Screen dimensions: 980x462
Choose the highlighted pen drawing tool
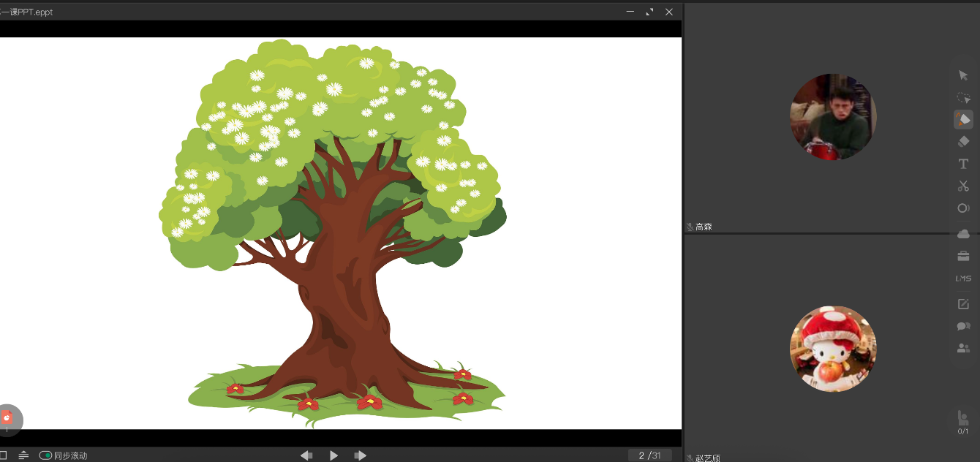coord(963,119)
